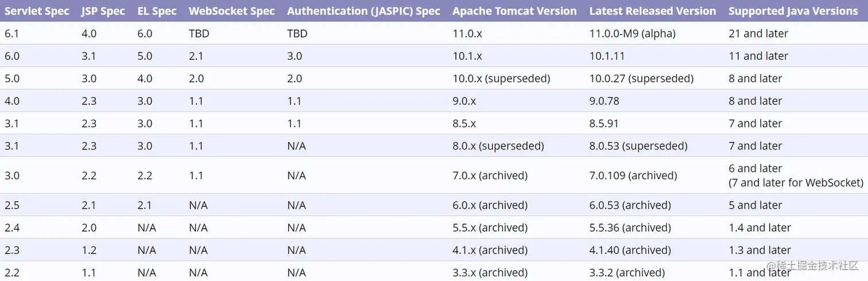Select the 6.0.x (archived) Tomcat cell
Screen dimensions: 868x281
(x=490, y=205)
